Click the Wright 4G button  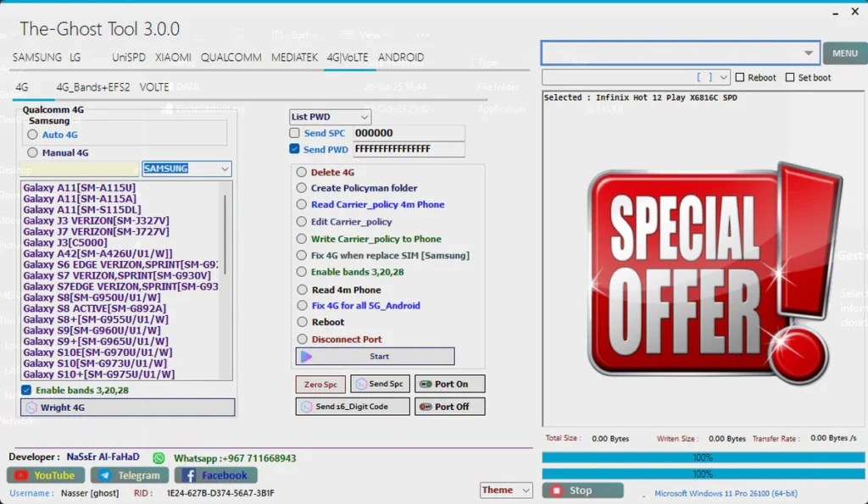click(127, 407)
